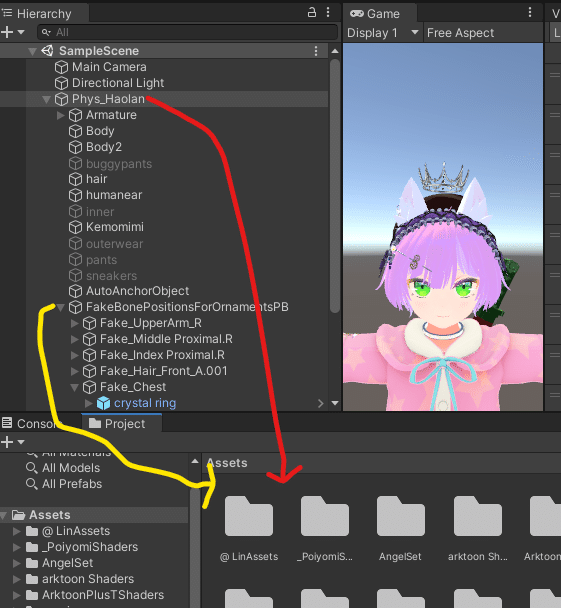Open the crystal ring prefab with the arrow
The height and width of the screenshot is (608, 561).
(321, 403)
